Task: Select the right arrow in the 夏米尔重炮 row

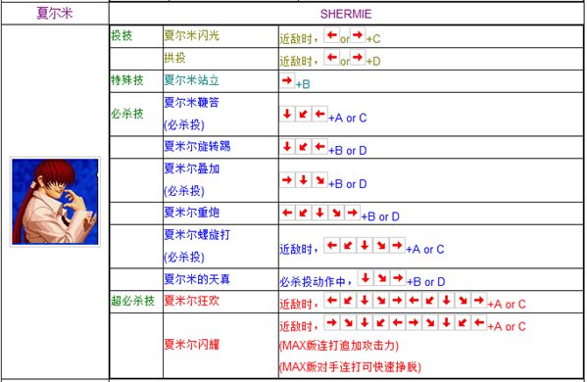Action: [353, 213]
